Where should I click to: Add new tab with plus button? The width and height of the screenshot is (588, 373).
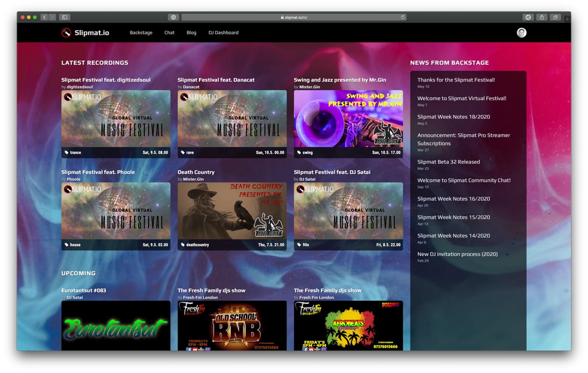click(x=567, y=19)
